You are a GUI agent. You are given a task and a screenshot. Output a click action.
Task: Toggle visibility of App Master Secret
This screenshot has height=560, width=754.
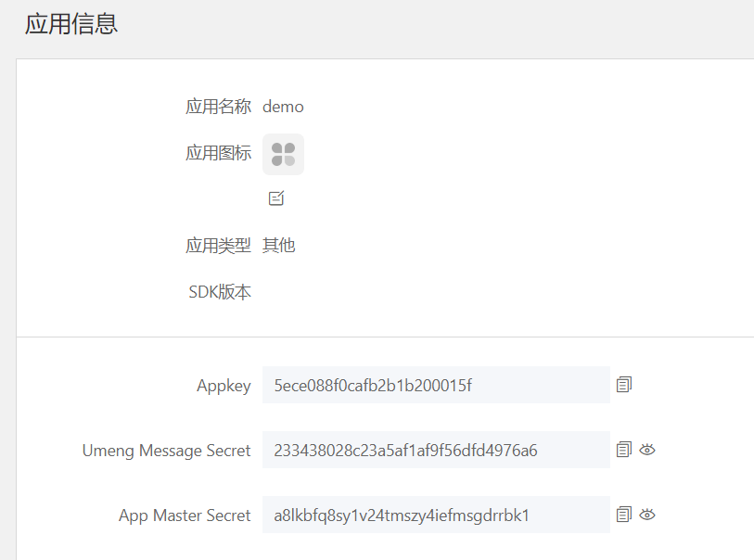pyautogui.click(x=647, y=515)
